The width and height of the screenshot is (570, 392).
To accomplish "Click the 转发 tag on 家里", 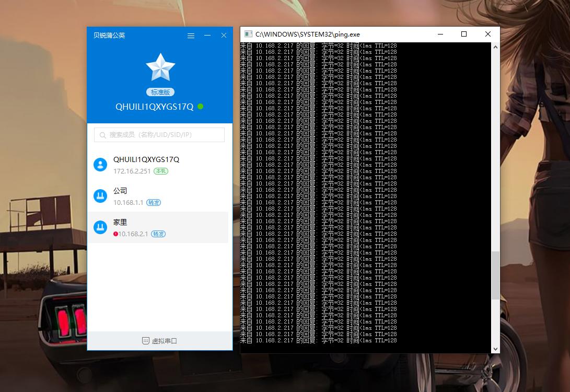I will coord(158,234).
